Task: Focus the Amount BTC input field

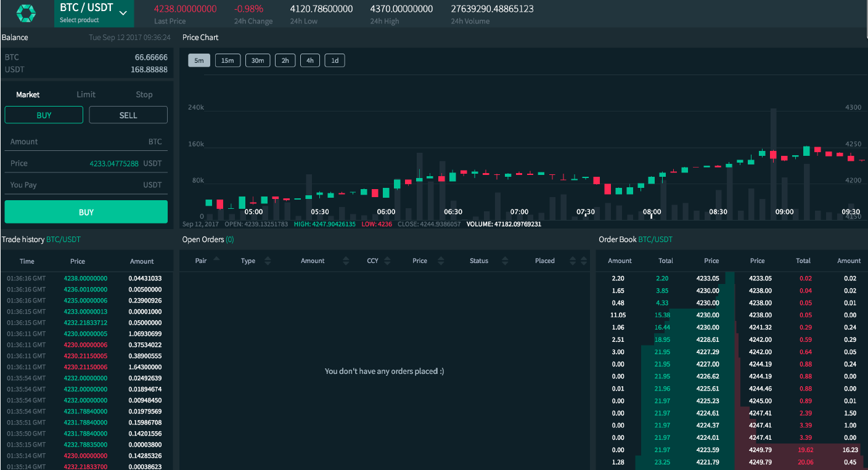Action: click(x=86, y=142)
